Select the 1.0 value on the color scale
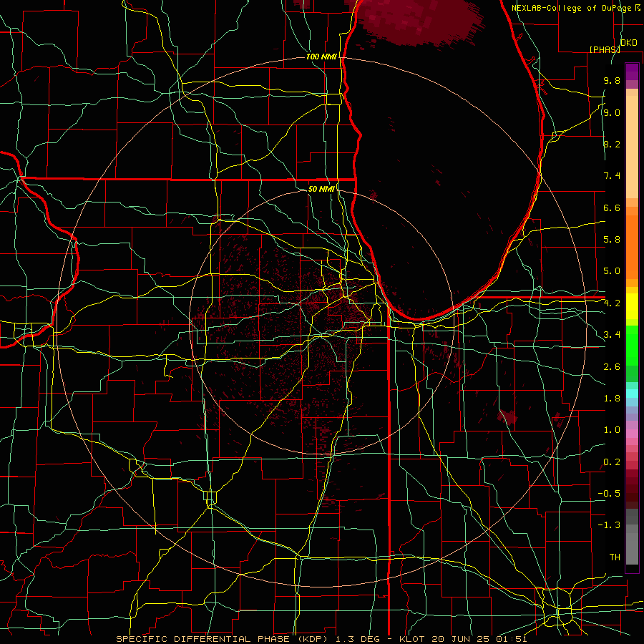644x644 pixels. coord(612,430)
